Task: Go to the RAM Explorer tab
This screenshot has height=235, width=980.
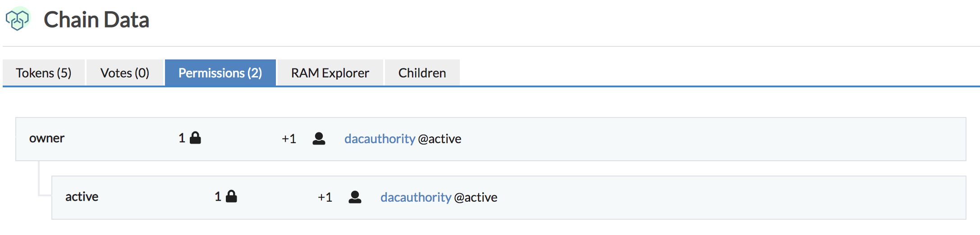Action: (x=330, y=73)
